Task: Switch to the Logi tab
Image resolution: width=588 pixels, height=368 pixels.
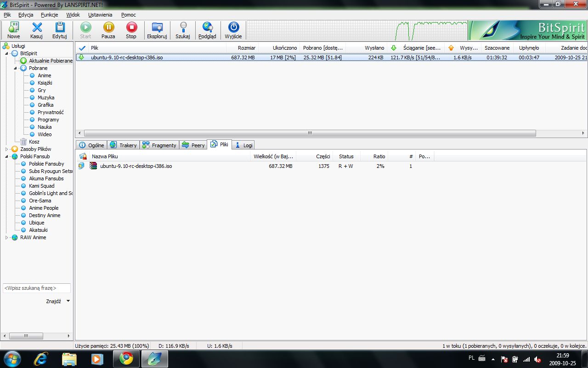Action: click(x=243, y=145)
